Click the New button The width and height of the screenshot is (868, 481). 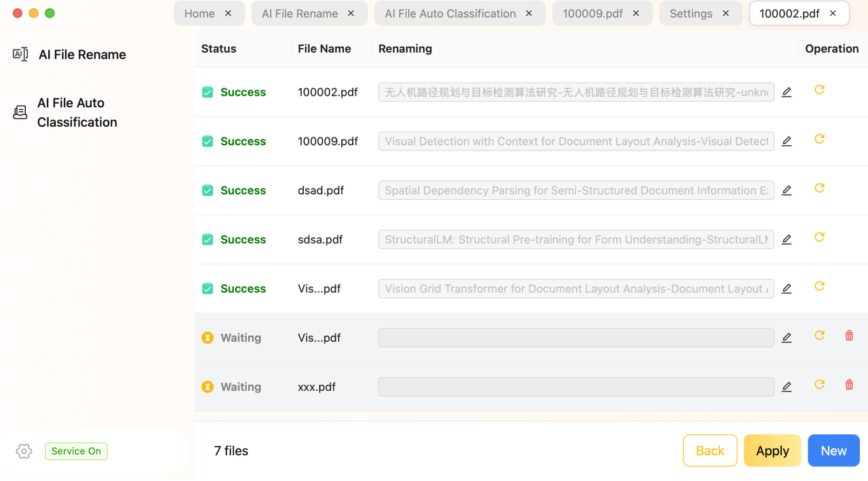click(833, 450)
